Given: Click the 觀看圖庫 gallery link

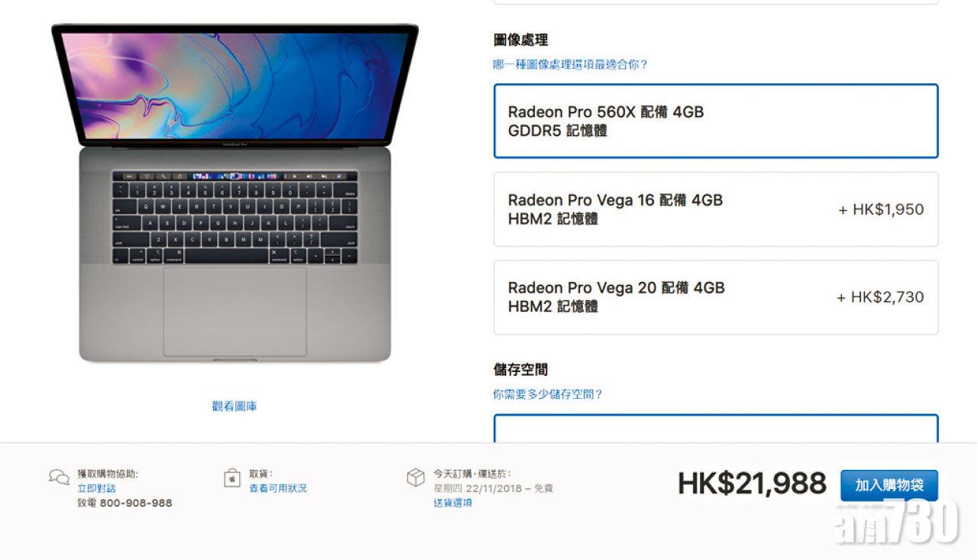Looking at the screenshot, I should click(x=235, y=406).
